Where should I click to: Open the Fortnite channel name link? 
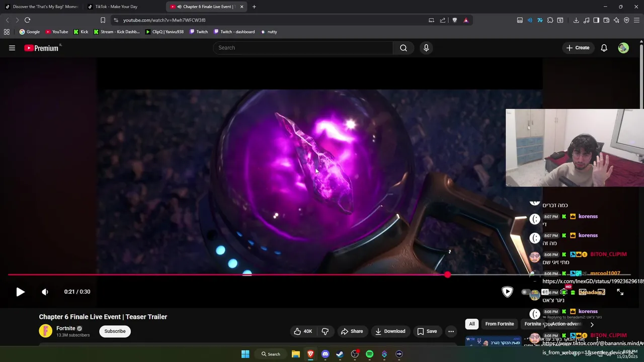tap(66, 328)
